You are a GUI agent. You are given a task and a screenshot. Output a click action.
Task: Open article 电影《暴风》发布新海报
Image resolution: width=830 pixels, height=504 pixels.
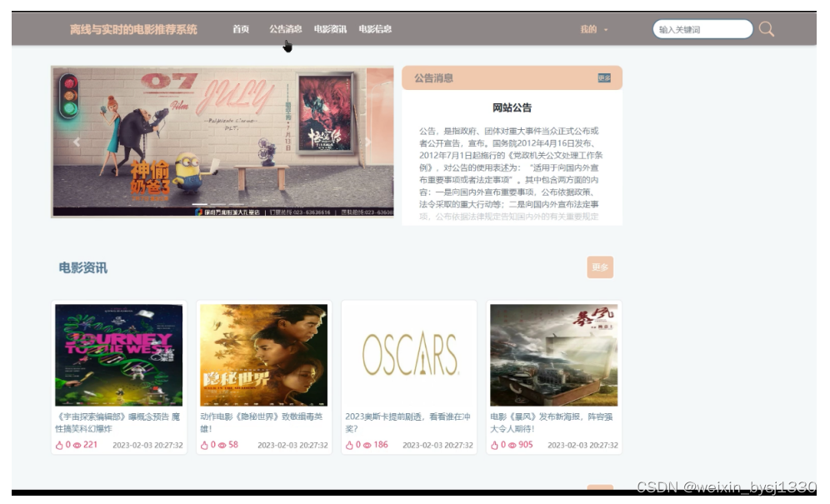point(552,422)
